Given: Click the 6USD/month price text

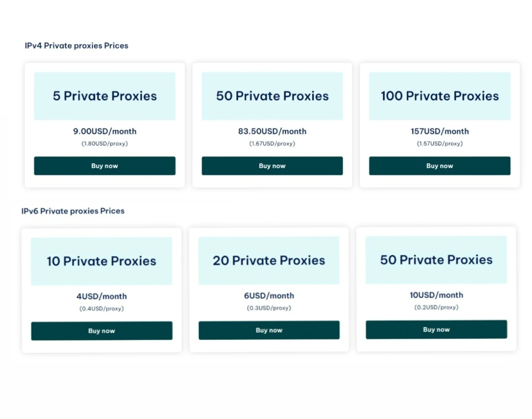Looking at the screenshot, I should (x=269, y=296).
